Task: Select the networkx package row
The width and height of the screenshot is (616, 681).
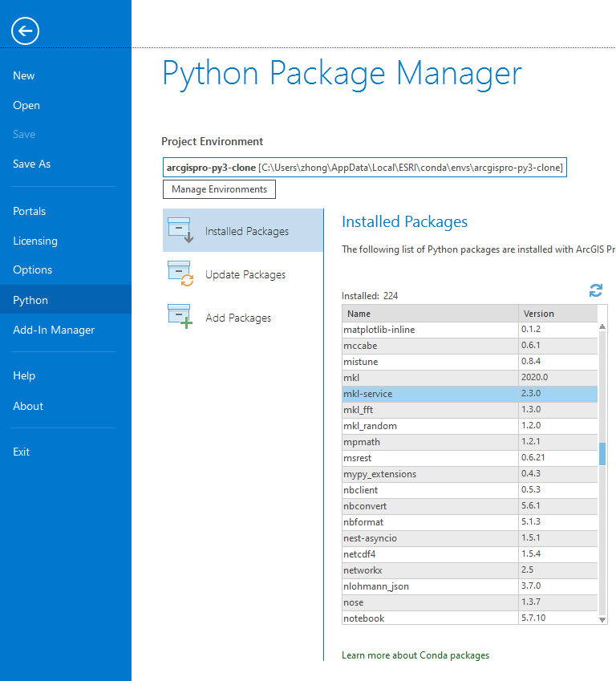Action: 430,570
